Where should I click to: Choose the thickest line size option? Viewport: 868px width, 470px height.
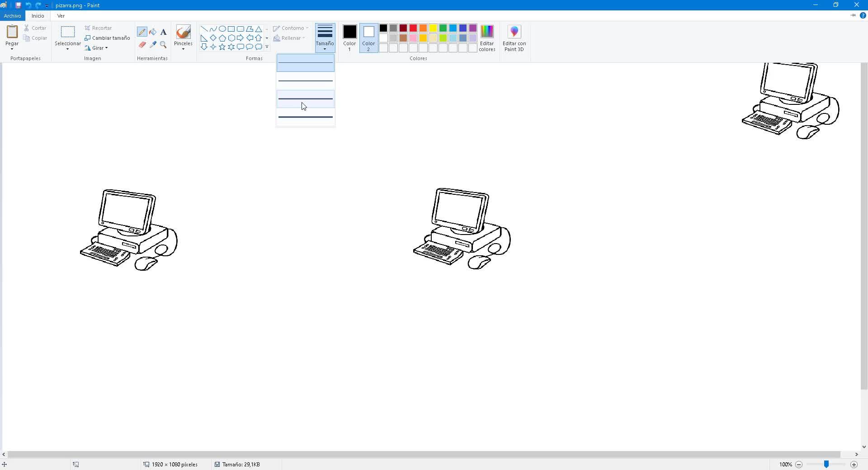click(x=306, y=117)
